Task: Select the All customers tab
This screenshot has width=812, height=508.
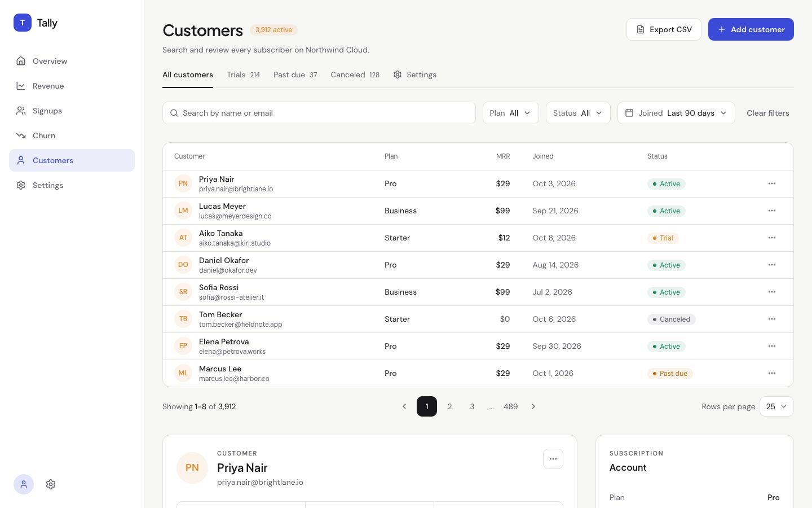Action: click(x=188, y=75)
